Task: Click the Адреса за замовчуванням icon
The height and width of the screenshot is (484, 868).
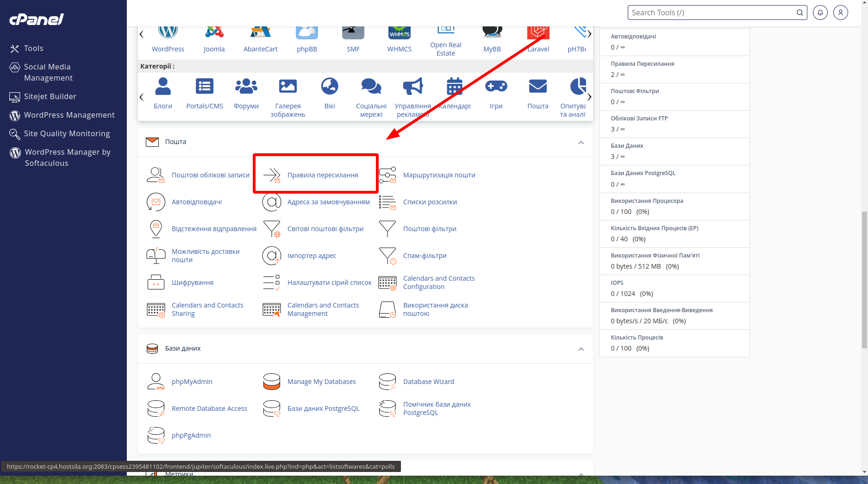Action: pos(271,202)
